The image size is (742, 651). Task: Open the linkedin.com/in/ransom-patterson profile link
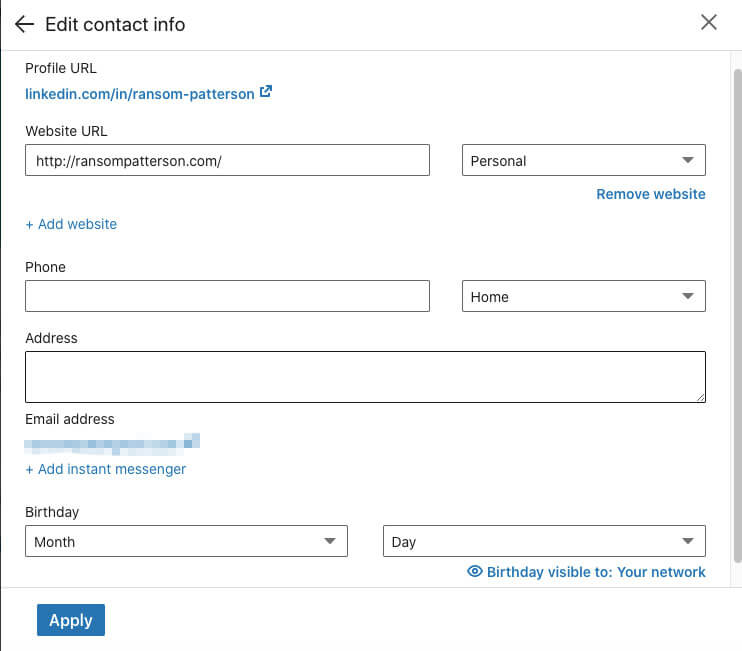point(140,94)
